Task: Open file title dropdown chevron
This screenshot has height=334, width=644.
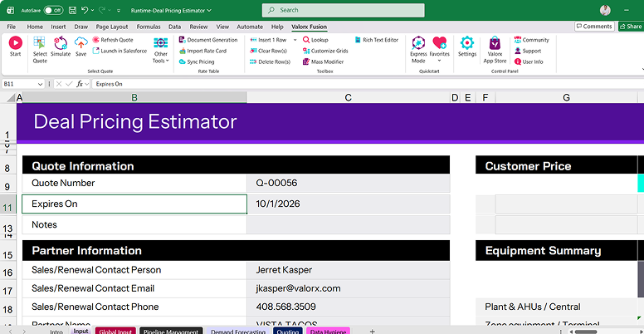Action: [209, 10]
